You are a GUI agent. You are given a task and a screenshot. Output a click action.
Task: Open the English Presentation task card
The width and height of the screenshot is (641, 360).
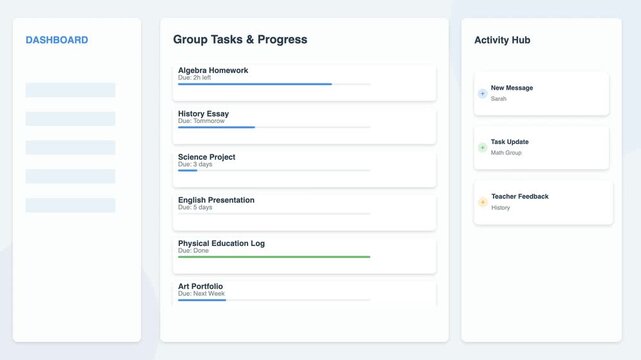(305, 212)
